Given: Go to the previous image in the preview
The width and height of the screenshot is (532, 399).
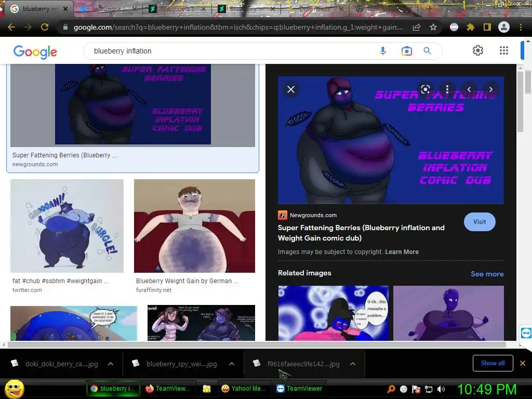Looking at the screenshot, I should coord(469,89).
